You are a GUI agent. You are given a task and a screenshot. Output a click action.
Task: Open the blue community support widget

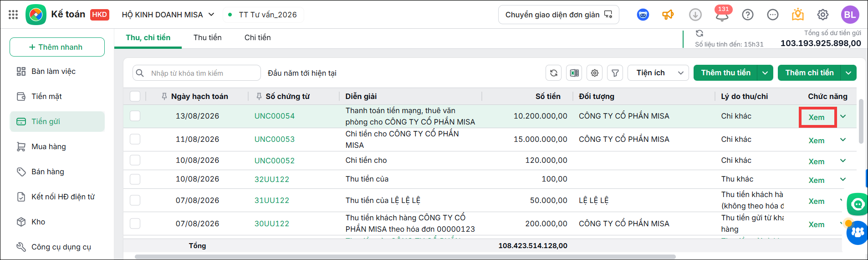point(858,233)
